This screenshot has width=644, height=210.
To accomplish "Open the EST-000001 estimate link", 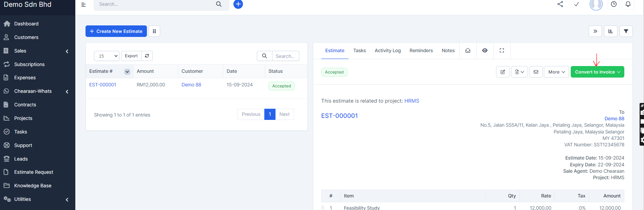I will point(103,85).
